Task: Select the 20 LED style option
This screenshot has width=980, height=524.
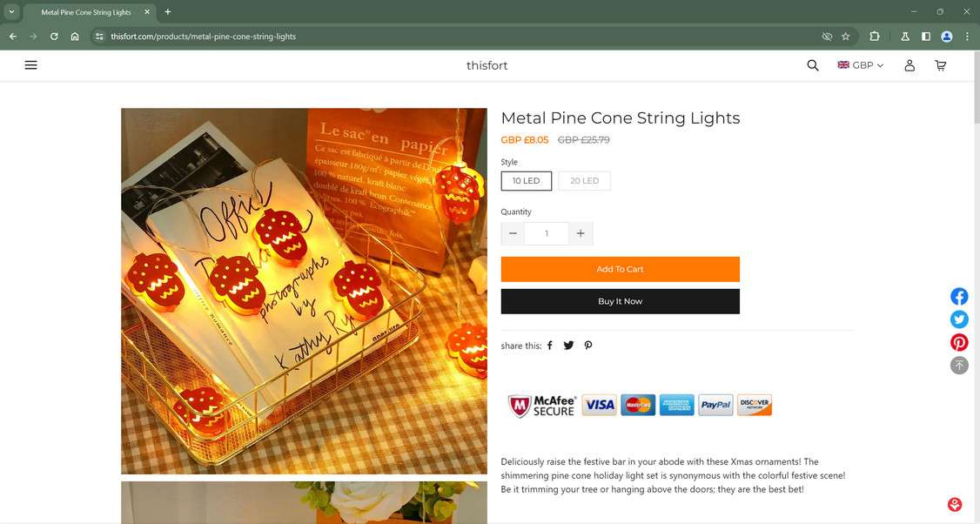Action: coord(584,181)
